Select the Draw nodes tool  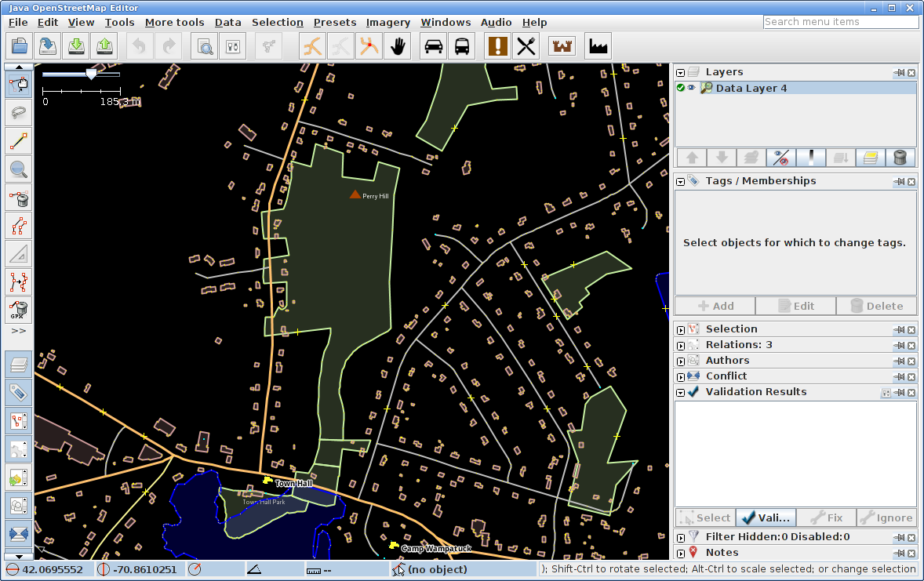[19, 141]
